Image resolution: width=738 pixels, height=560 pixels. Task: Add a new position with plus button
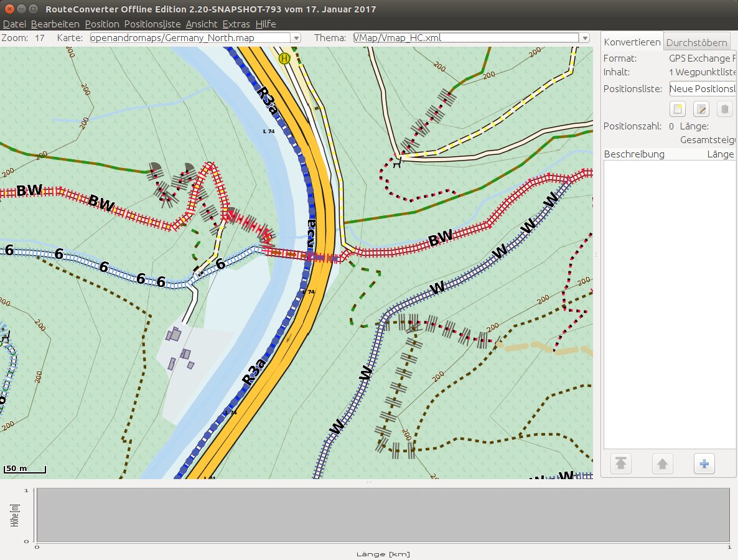point(704,464)
